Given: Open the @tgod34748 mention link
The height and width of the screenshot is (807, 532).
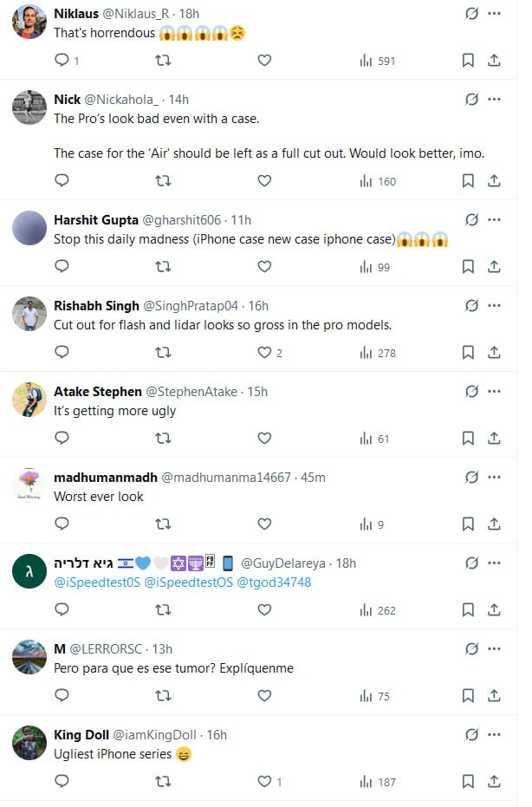Looking at the screenshot, I should [x=274, y=582].
